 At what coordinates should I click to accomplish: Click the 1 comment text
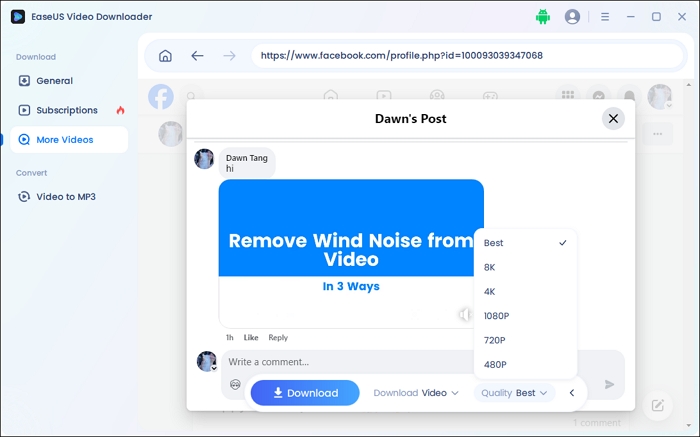[597, 423]
